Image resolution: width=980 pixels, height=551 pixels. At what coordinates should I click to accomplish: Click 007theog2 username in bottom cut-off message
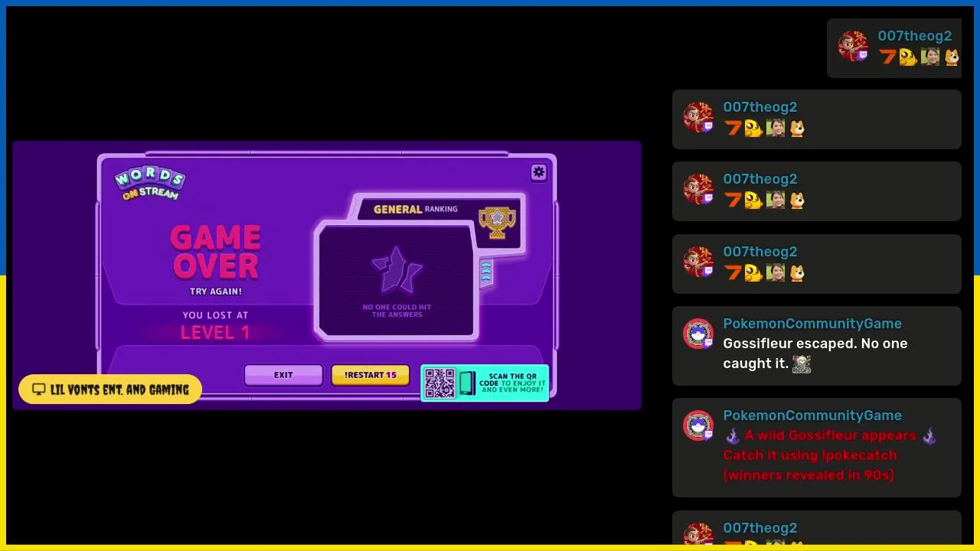[x=760, y=528]
